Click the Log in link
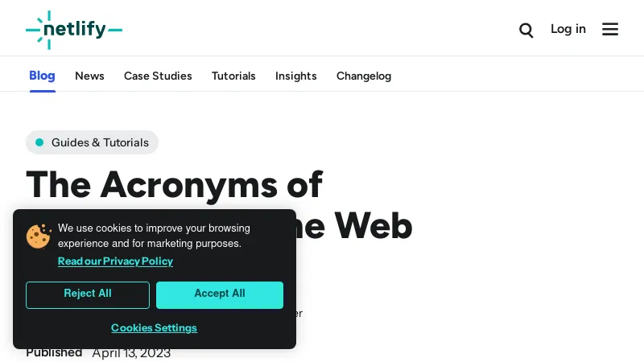 568,29
